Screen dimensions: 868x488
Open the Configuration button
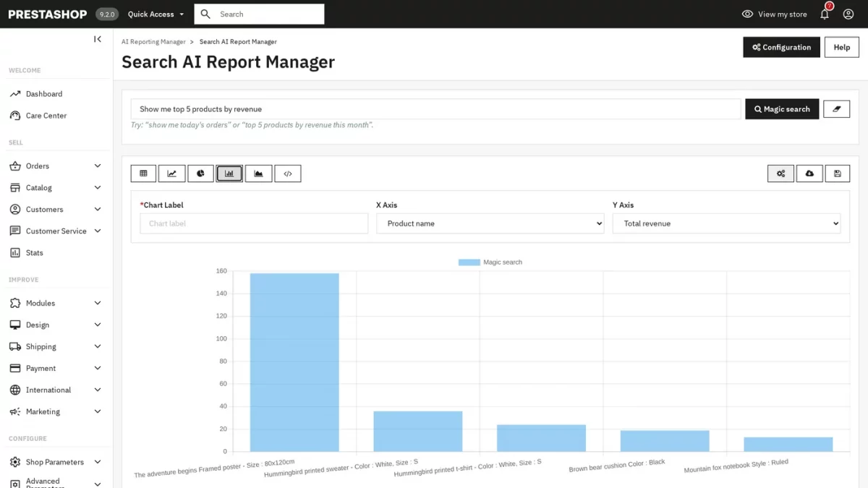click(781, 47)
